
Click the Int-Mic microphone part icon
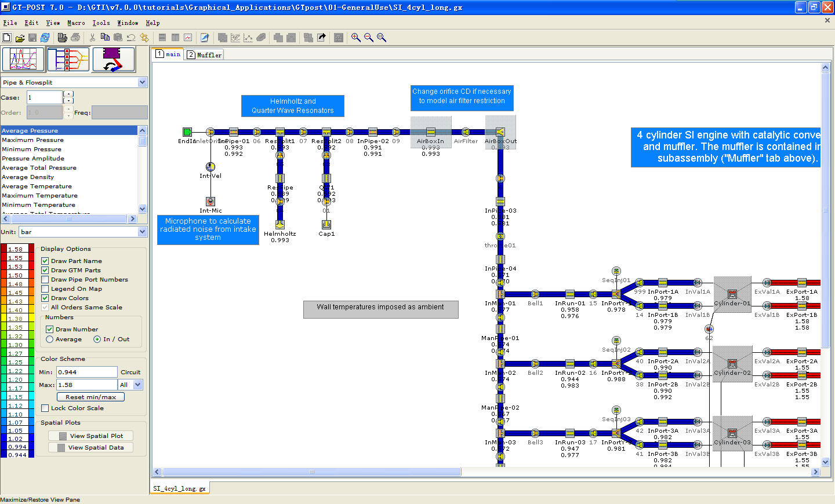tap(210, 201)
